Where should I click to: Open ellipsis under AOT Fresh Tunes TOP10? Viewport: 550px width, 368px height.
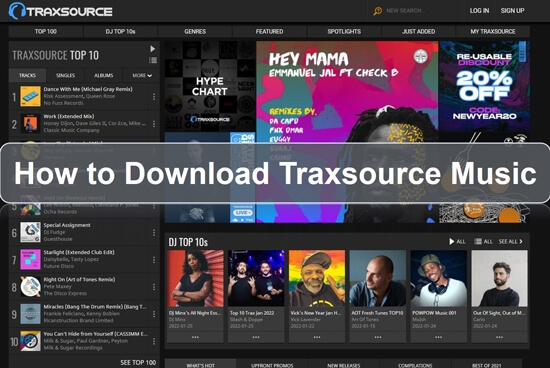pos(378,337)
